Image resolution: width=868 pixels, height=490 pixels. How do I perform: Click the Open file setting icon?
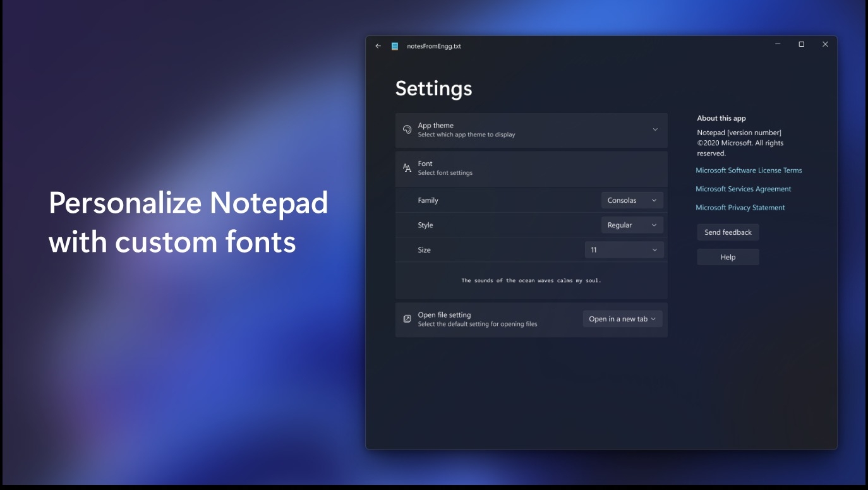pyautogui.click(x=408, y=318)
